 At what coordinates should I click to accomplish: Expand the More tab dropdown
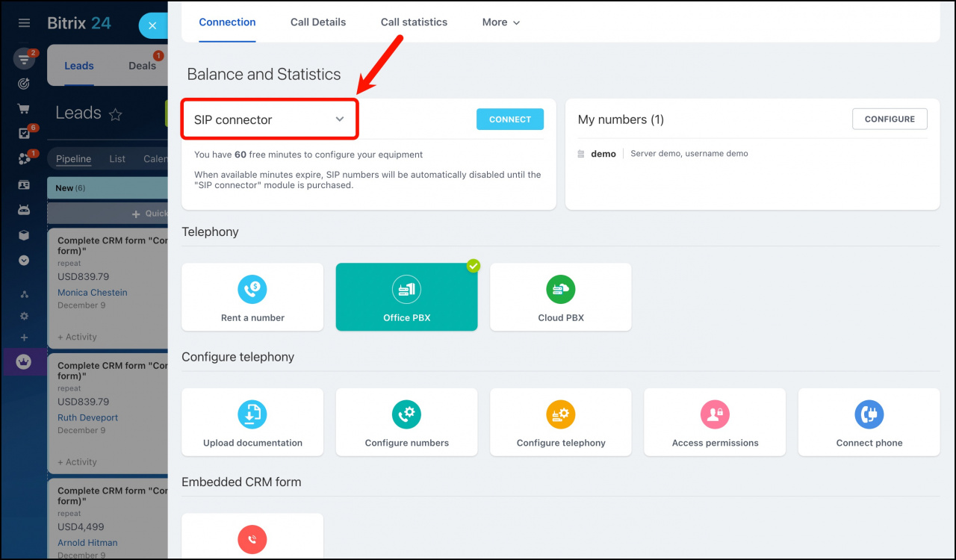[501, 22]
